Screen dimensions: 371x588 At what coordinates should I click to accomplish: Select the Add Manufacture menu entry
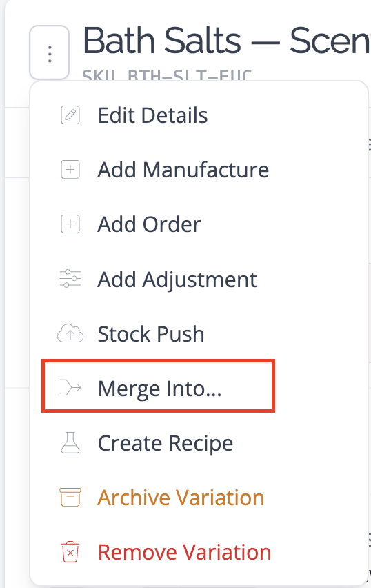pyautogui.click(x=183, y=170)
